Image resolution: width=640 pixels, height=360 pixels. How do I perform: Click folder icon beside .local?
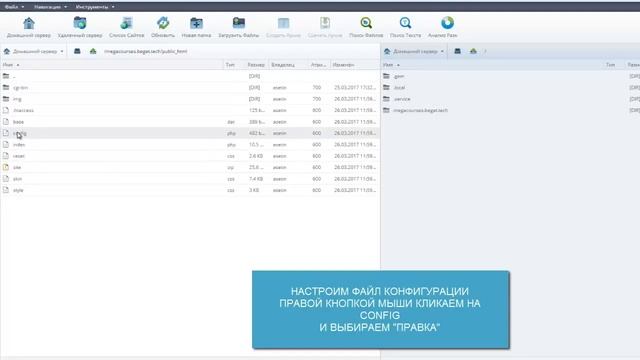click(386, 87)
